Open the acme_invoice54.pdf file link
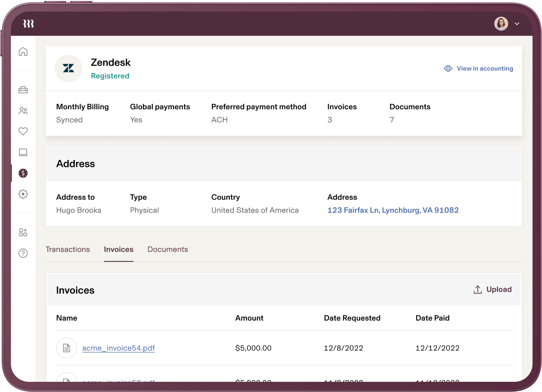This screenshot has height=392, width=542. coord(118,348)
